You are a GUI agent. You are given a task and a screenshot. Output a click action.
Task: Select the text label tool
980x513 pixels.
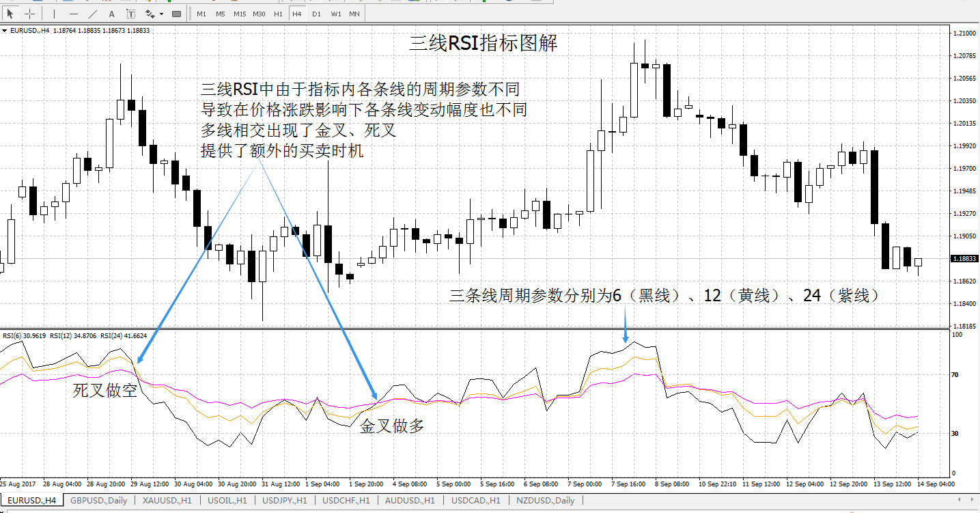click(130, 14)
